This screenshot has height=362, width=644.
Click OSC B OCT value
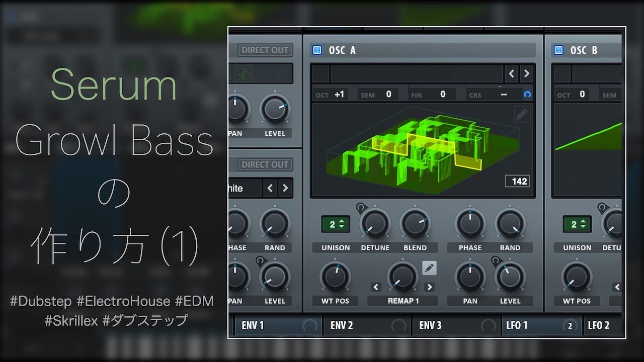(x=583, y=94)
